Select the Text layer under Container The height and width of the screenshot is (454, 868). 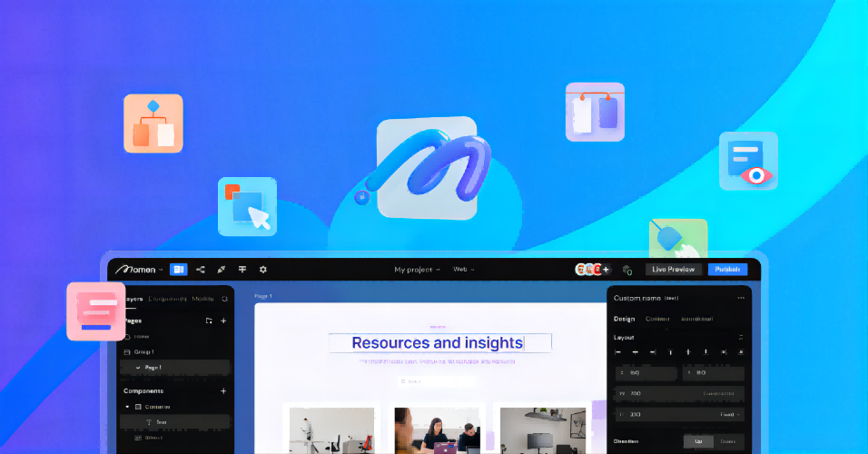(175, 422)
